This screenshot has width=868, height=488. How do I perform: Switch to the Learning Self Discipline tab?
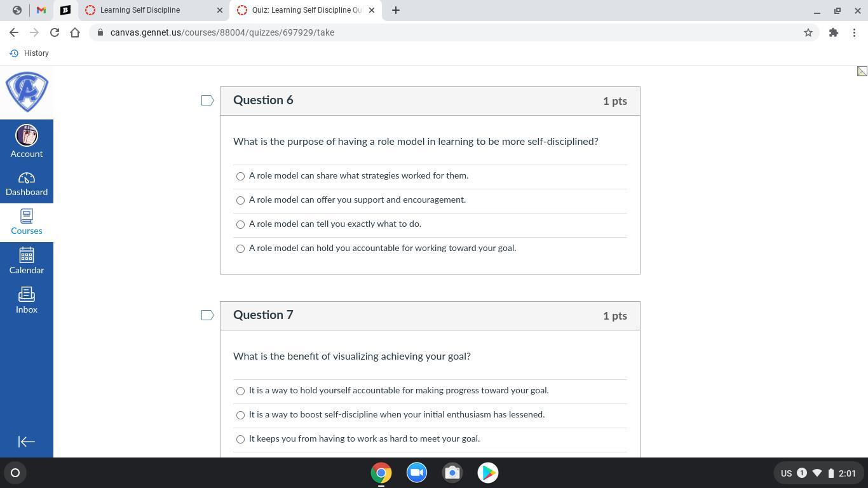pyautogui.click(x=153, y=10)
